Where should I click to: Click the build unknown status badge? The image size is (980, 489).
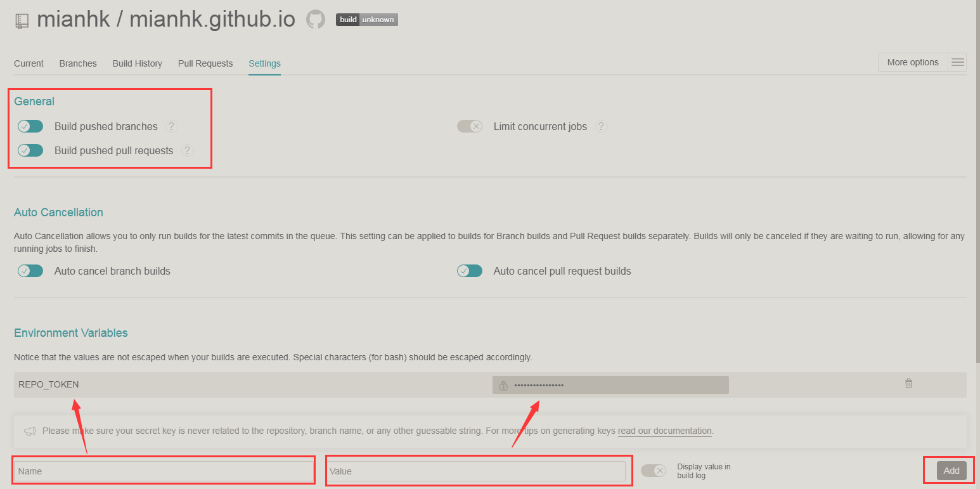coord(367,20)
